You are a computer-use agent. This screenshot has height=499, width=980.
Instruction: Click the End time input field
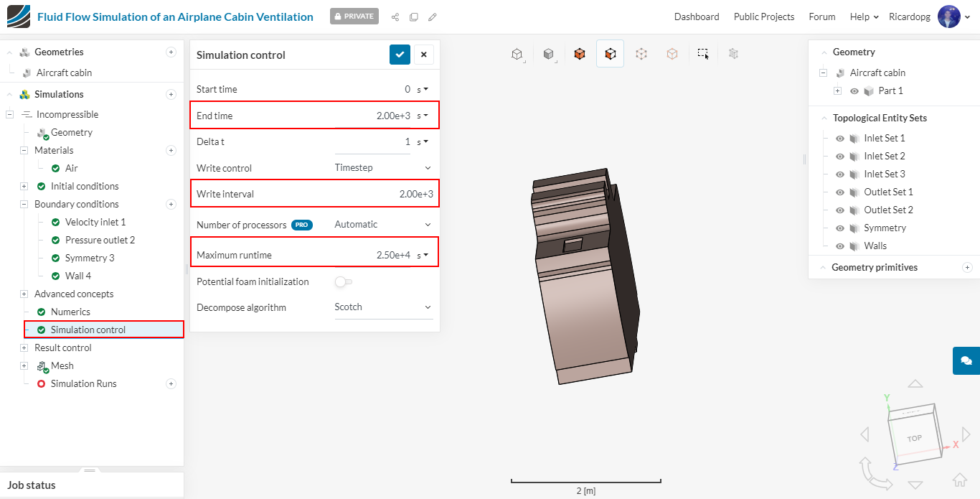pyautogui.click(x=372, y=116)
